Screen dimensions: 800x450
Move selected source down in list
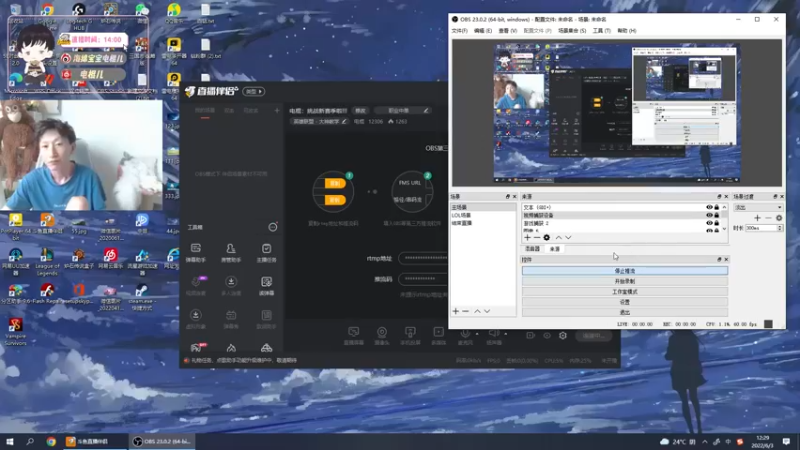click(568, 237)
